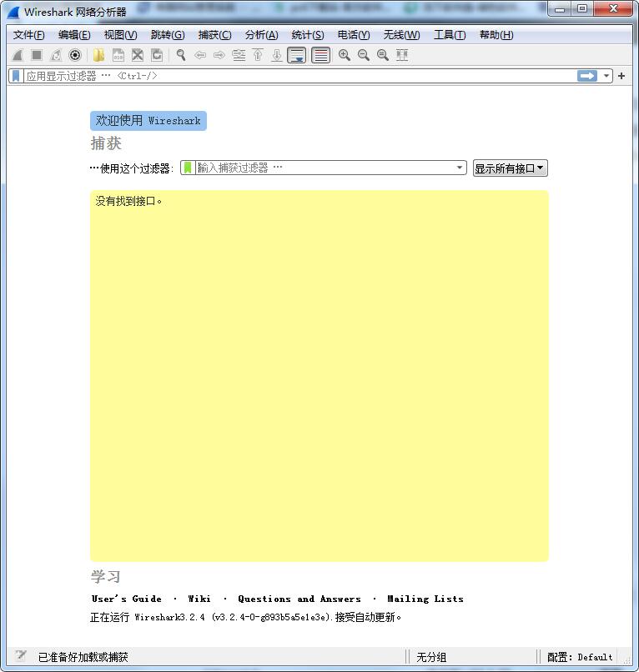The image size is (639, 672).
Task: Close the Wireshark window
Action: pos(613,9)
